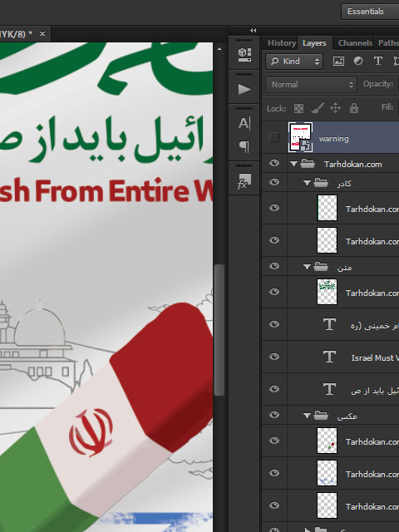
Task: Open the Kind filter dropdown
Action: pyautogui.click(x=294, y=62)
